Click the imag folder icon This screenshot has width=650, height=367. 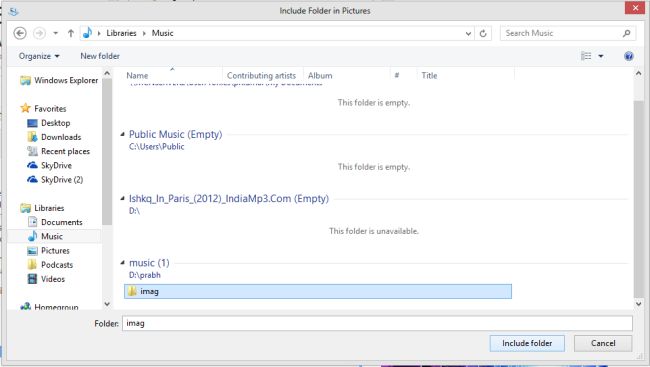132,291
